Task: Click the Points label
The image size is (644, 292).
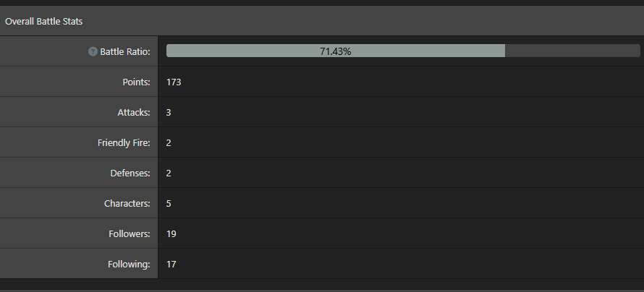Action: click(136, 82)
